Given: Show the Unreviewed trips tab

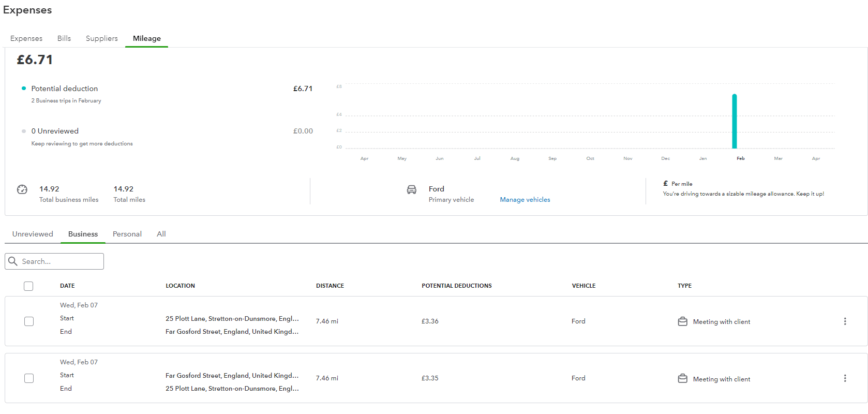Looking at the screenshot, I should (x=33, y=234).
